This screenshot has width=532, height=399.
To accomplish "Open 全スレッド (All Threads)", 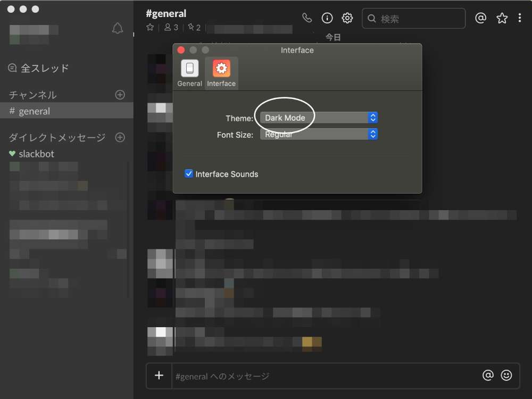I will [38, 68].
